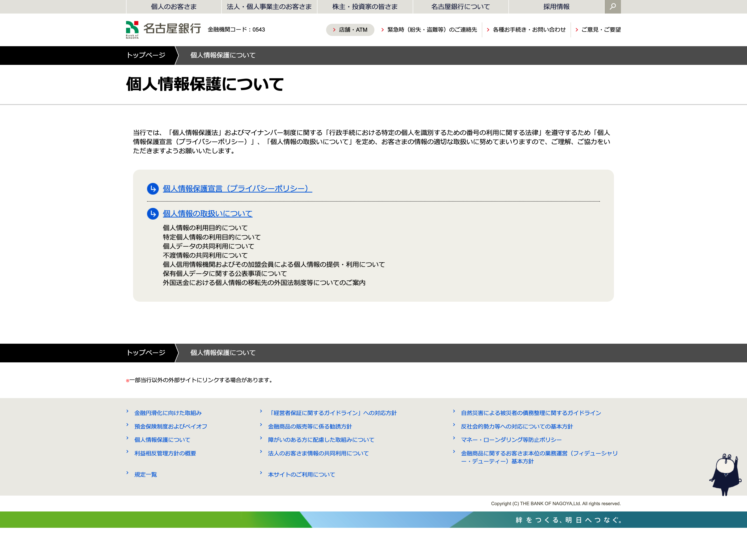Open 採用情報 in top navigation
Viewport: 747px width, 560px height.
click(556, 7)
